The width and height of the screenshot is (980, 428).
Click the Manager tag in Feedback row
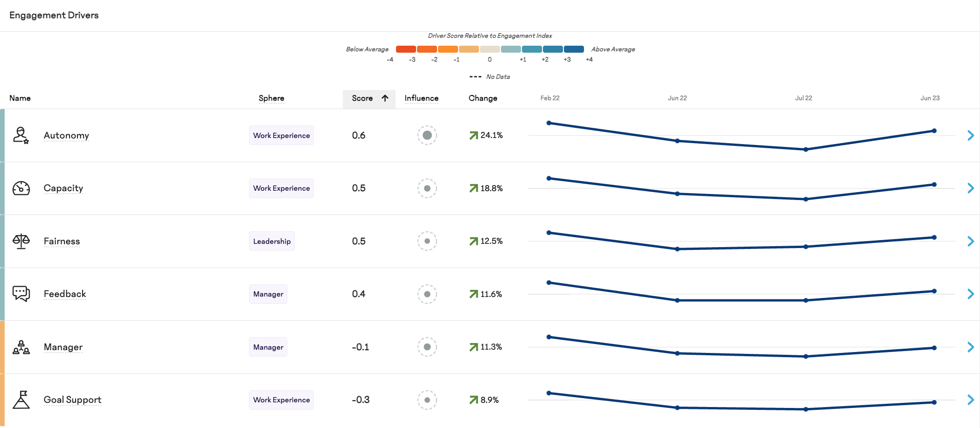(268, 294)
